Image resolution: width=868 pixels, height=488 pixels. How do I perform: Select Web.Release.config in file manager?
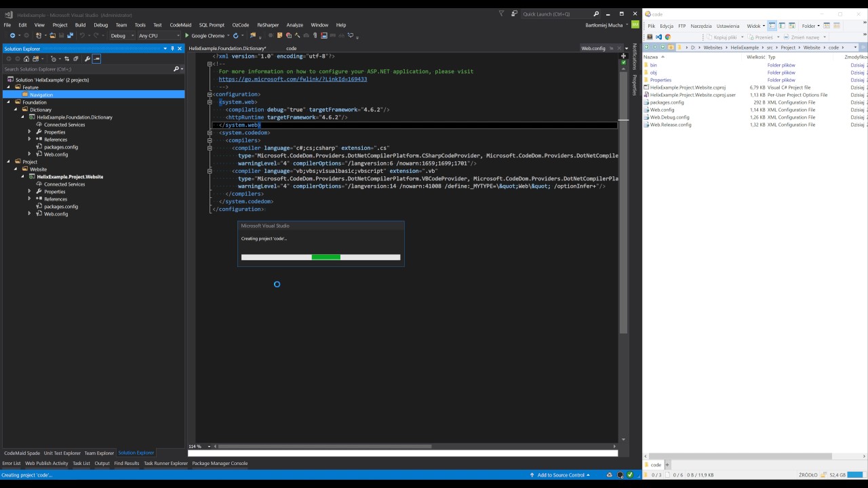(x=670, y=125)
